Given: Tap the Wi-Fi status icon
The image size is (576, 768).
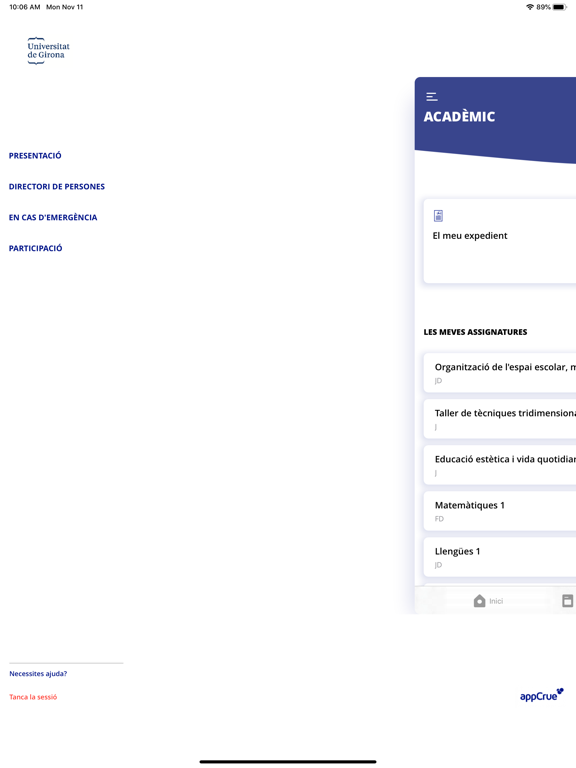Looking at the screenshot, I should [529, 7].
